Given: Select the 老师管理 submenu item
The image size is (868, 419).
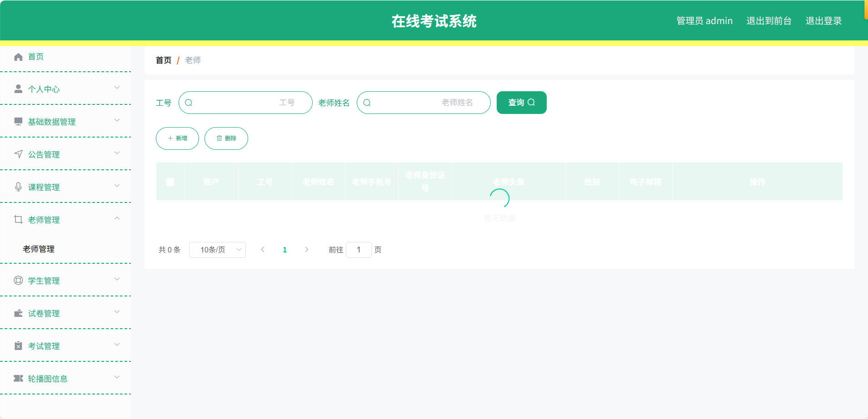Looking at the screenshot, I should [39, 249].
